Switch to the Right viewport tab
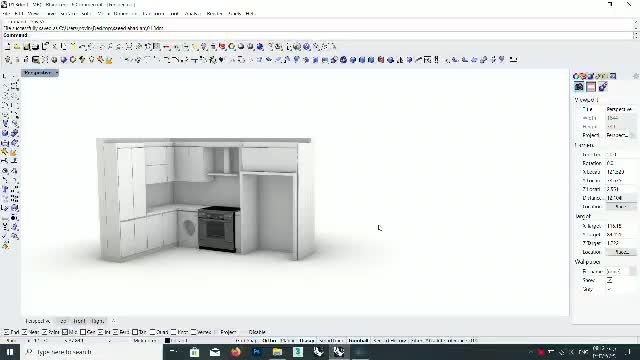The height and width of the screenshot is (360, 640). coord(97,321)
